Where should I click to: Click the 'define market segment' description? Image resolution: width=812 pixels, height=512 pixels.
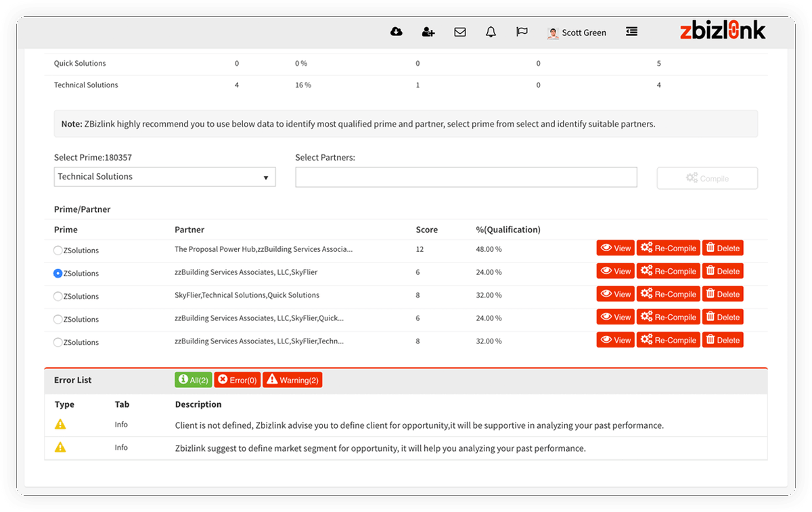[380, 448]
